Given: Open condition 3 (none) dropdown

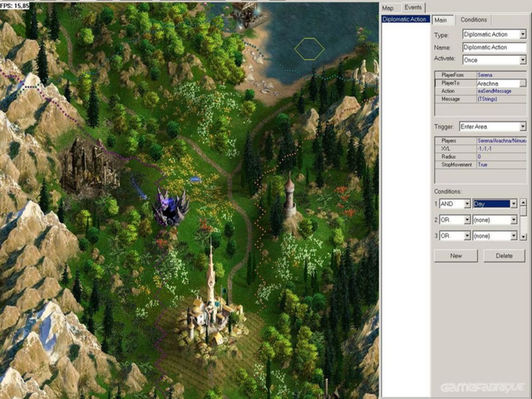Looking at the screenshot, I should coord(495,236).
